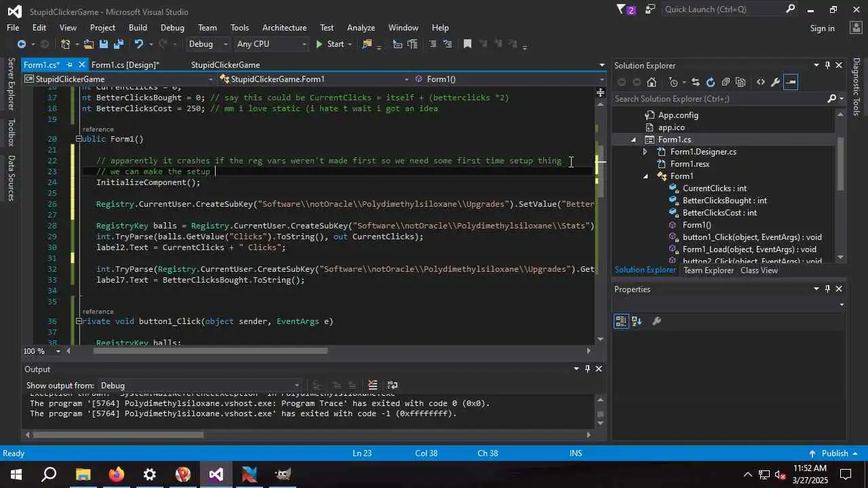868x488 pixels.
Task: Clear All in Output window
Action: [372, 386]
